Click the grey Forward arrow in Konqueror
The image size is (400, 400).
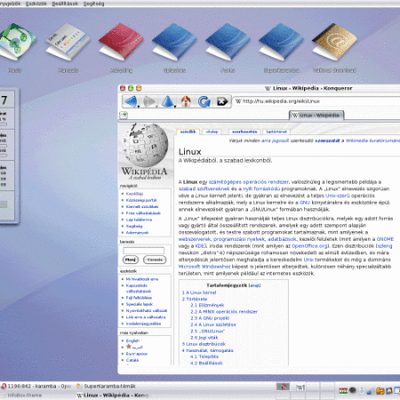(x=148, y=101)
